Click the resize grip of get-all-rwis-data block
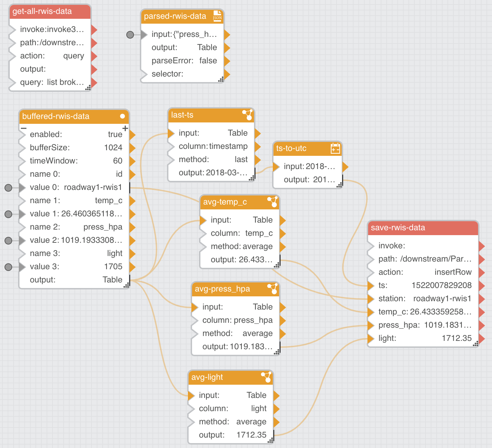 click(88, 88)
